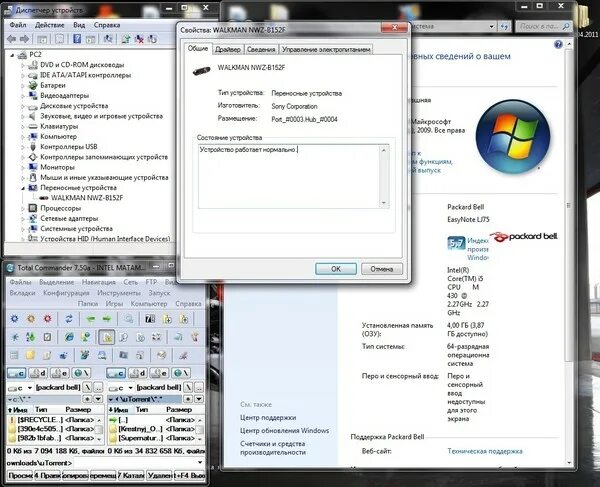The image size is (600, 487).
Task: Click the WALKMAN device icon in the tree
Action: pyautogui.click(x=44, y=198)
